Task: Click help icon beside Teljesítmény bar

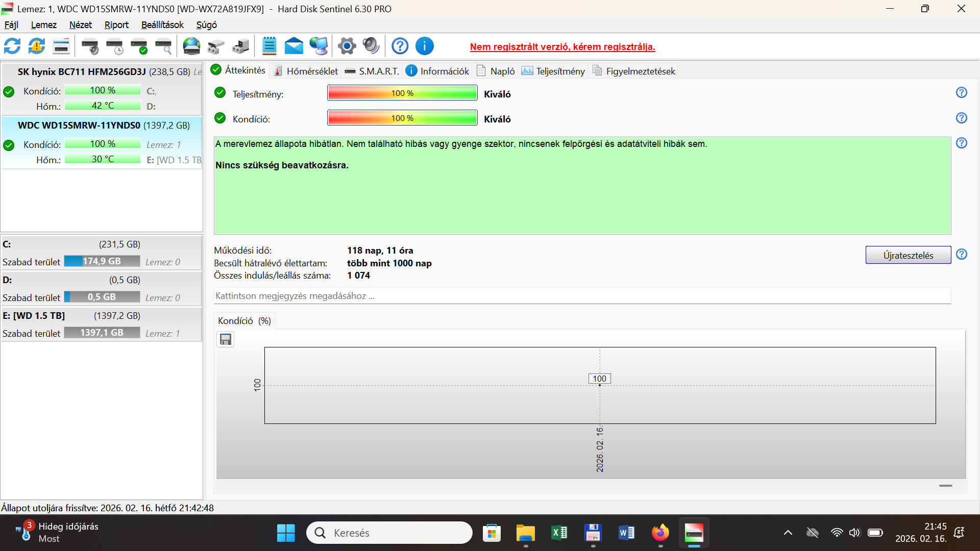Action: tap(961, 93)
